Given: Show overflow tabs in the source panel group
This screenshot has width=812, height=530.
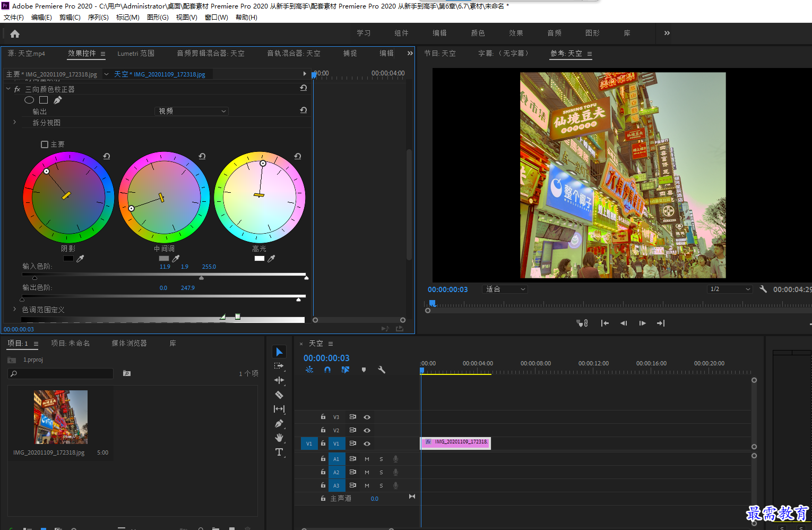Looking at the screenshot, I should click(x=410, y=53).
